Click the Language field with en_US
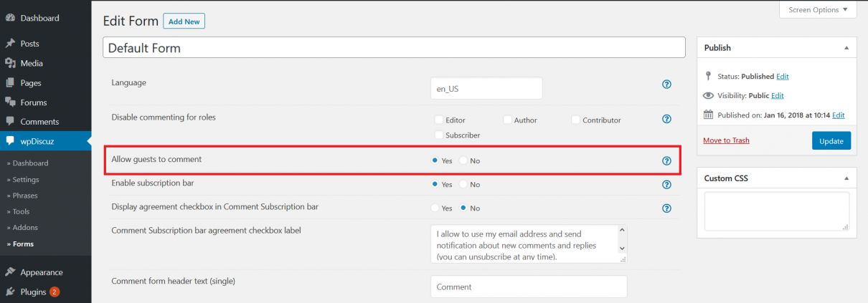868x303 pixels. [487, 88]
